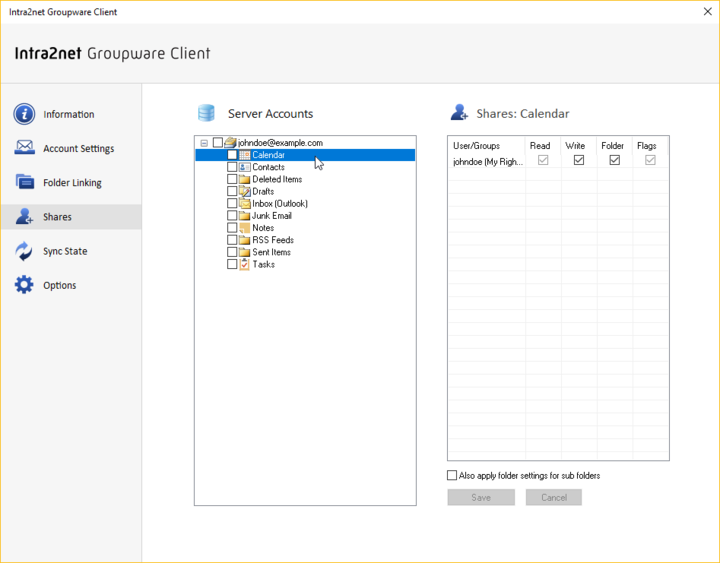This screenshot has width=720, height=563.
Task: Click the Folder Linking icon
Action: coord(24,182)
